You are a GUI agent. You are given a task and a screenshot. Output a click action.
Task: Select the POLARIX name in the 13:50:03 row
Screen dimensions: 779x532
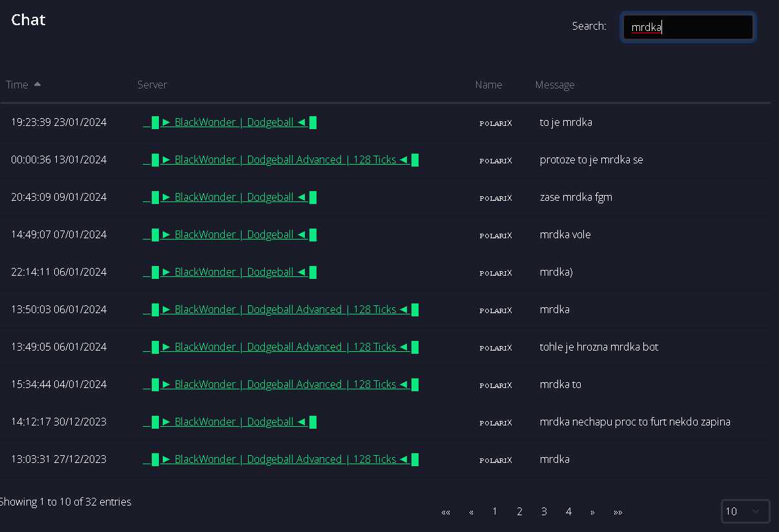point(496,311)
